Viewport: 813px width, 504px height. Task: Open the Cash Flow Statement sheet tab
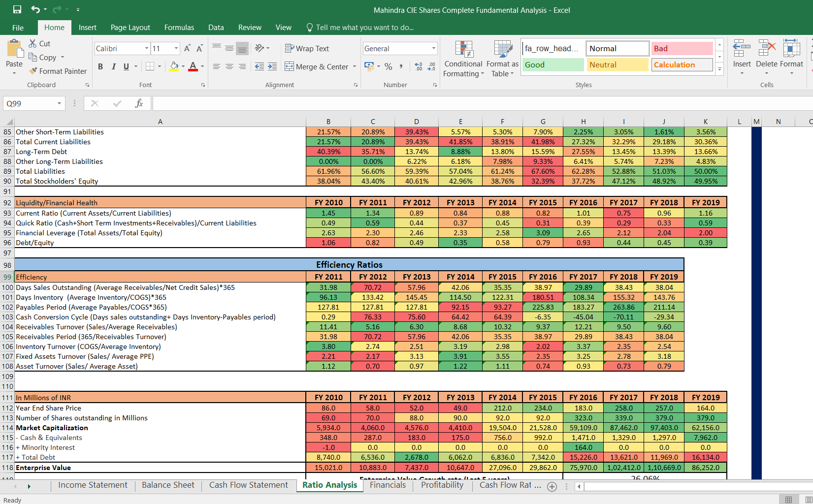pos(249,485)
